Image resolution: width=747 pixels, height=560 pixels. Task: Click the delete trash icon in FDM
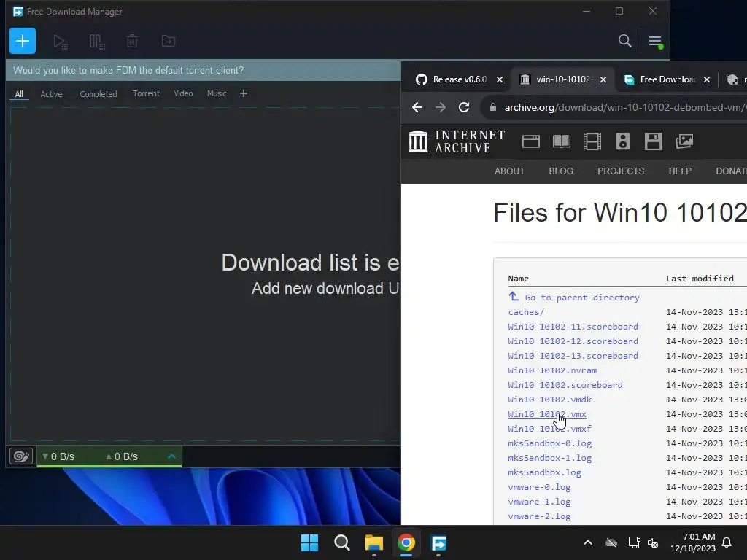pos(132,42)
